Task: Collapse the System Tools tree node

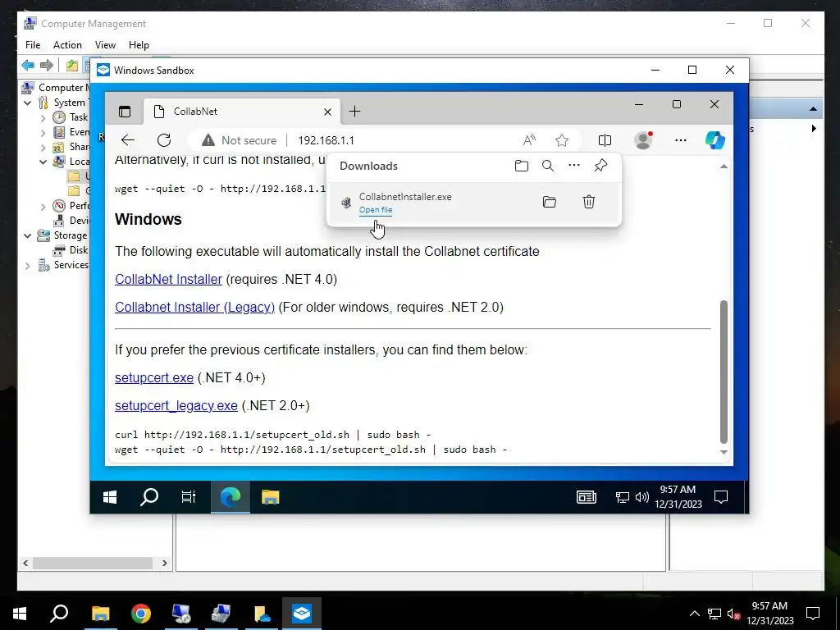Action: pos(27,103)
